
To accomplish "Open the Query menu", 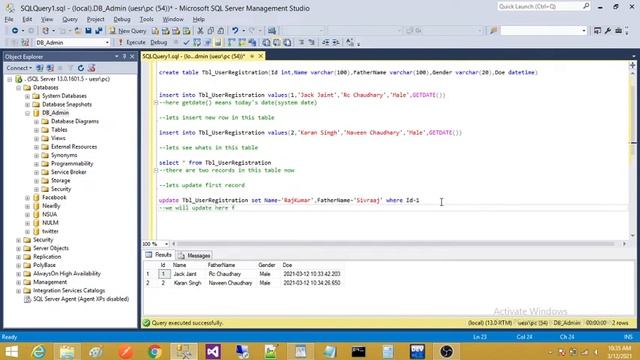I will pyautogui.click(x=70, y=19).
